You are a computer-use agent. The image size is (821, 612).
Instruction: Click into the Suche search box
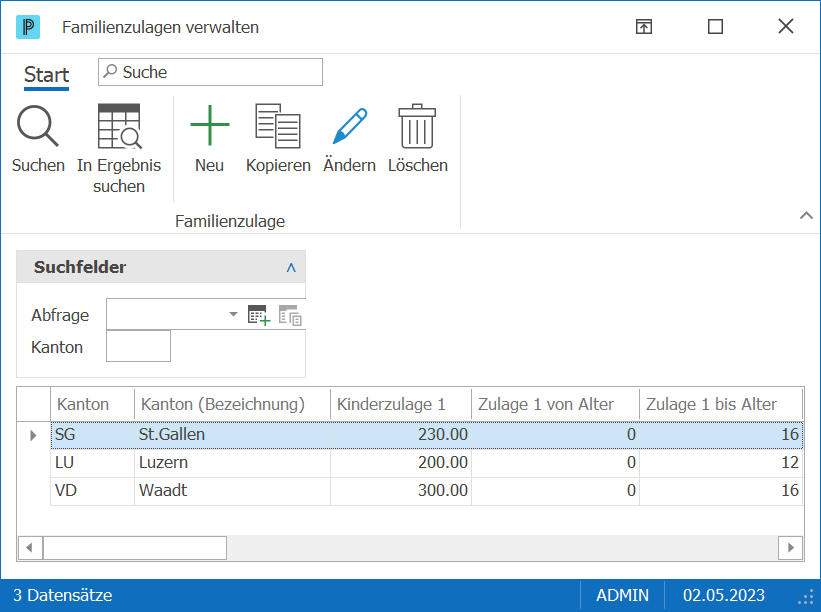(210, 72)
